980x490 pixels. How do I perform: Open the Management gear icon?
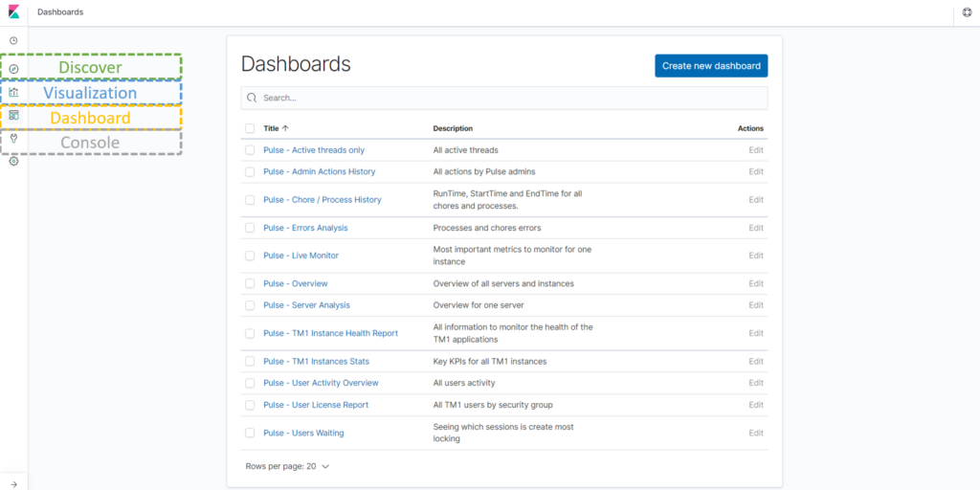point(13,162)
